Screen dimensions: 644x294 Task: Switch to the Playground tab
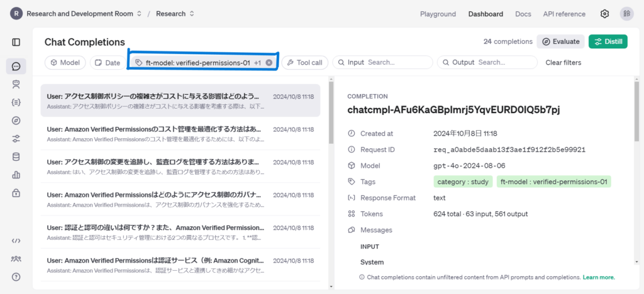pyautogui.click(x=438, y=14)
